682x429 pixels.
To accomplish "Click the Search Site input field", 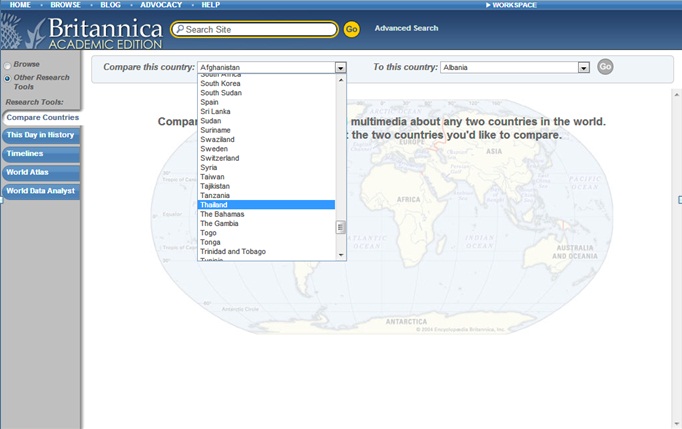I will pyautogui.click(x=254, y=29).
